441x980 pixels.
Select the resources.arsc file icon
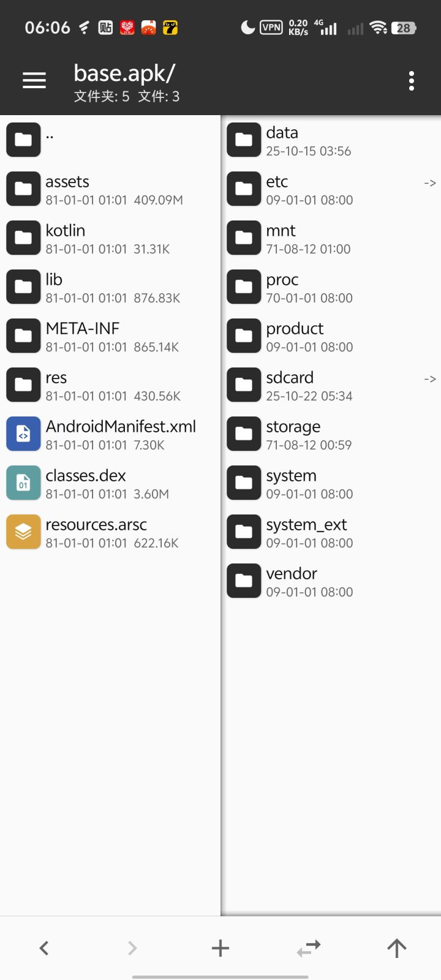(x=23, y=532)
